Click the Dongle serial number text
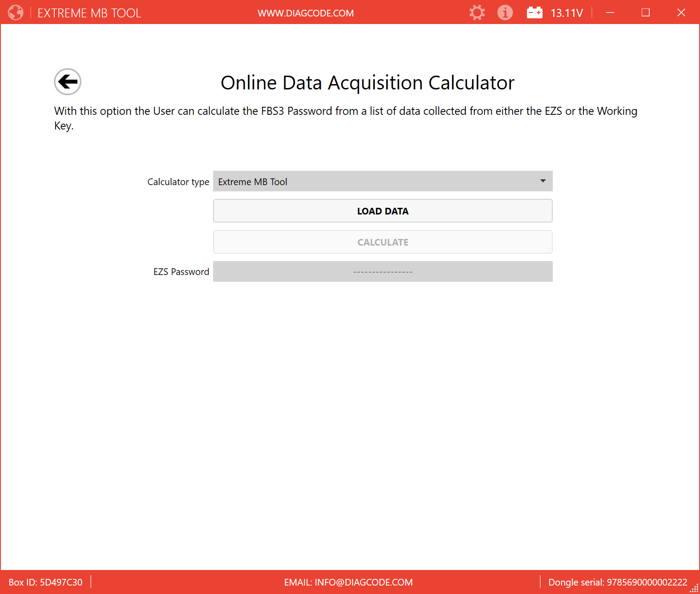This screenshot has height=594, width=700. [618, 582]
